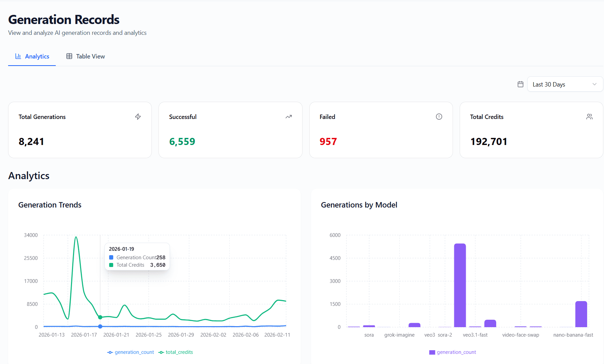
Task: Click the nano-banana-fast purple bar
Action: click(581, 314)
